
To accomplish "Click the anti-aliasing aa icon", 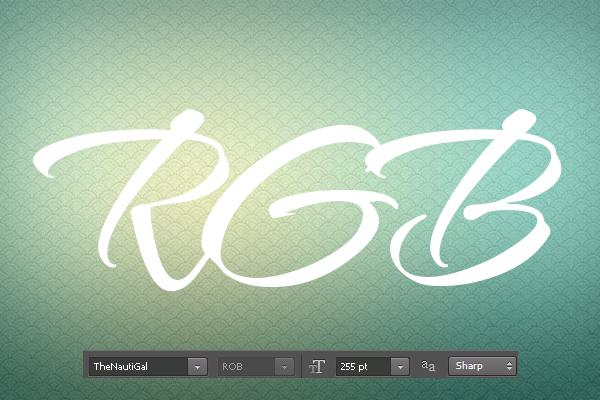I will 428,367.
